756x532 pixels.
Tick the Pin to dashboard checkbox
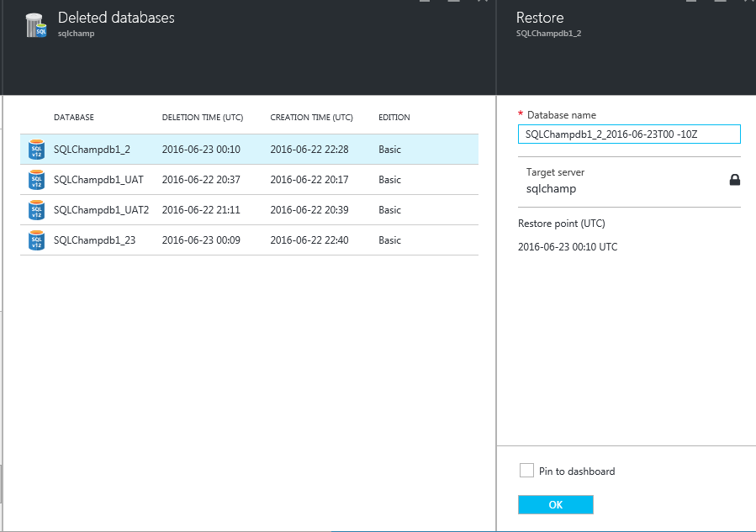coord(526,471)
